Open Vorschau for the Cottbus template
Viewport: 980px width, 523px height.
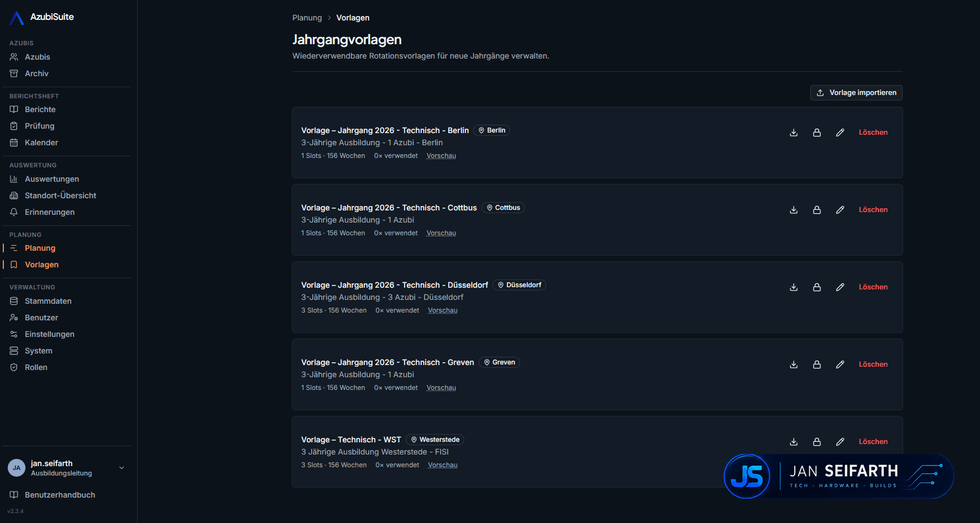click(x=441, y=233)
